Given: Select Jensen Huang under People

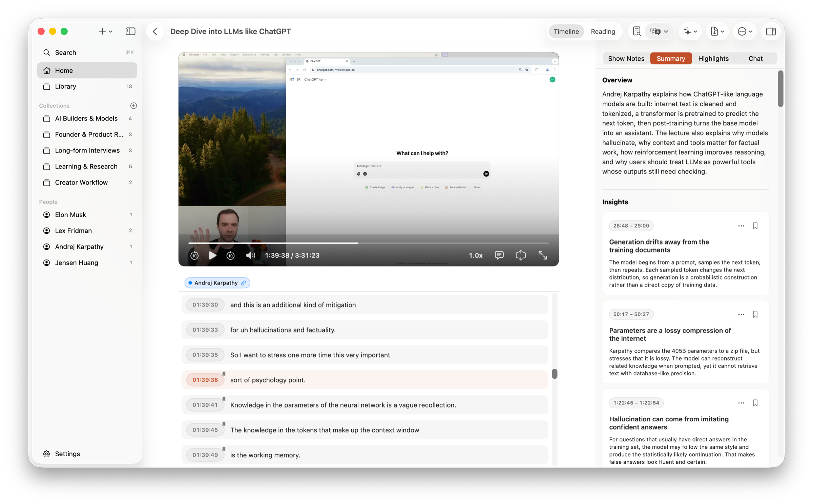Looking at the screenshot, I should click(87, 262).
